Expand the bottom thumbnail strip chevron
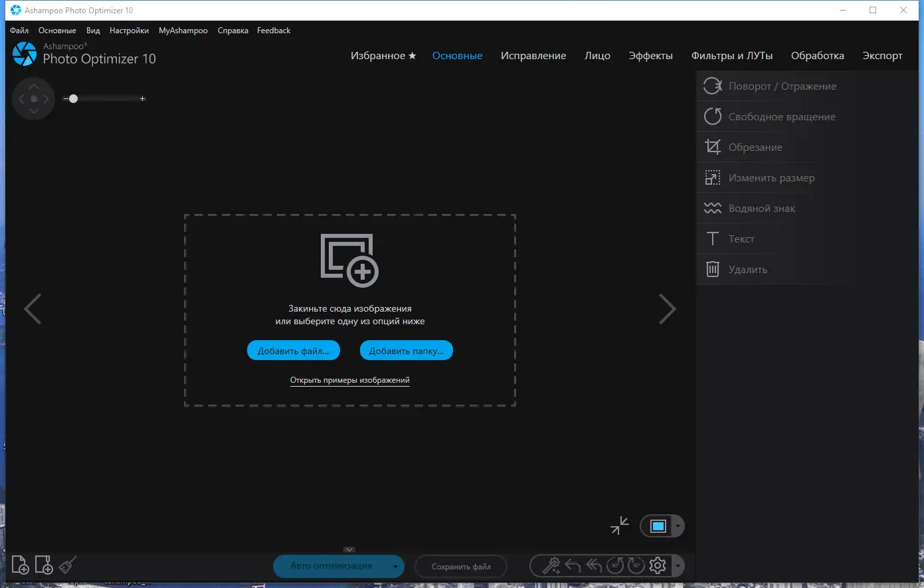The height and width of the screenshot is (588, 924). tap(349, 549)
